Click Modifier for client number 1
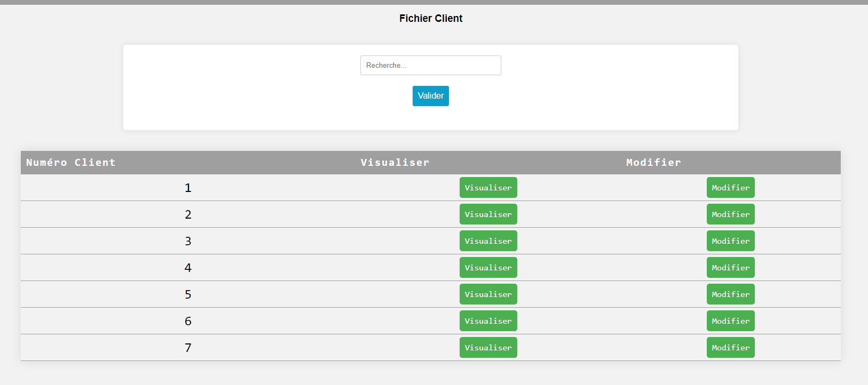Screen dimensions: 868x385 pyautogui.click(x=730, y=188)
